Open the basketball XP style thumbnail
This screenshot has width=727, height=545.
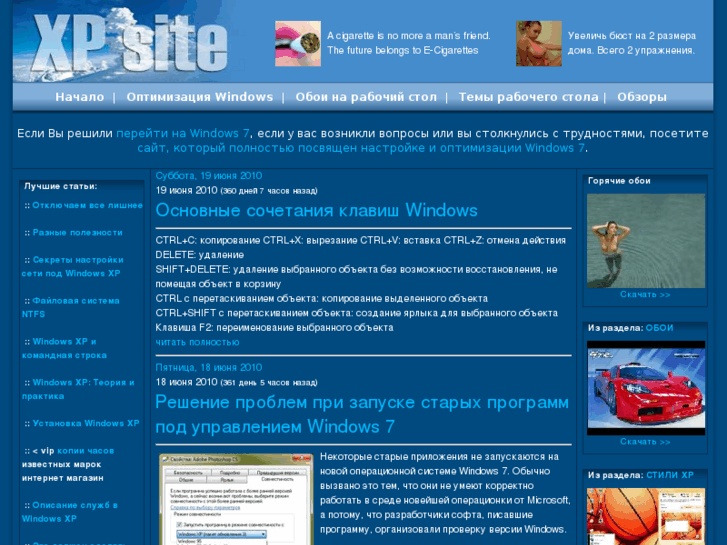[x=646, y=516]
